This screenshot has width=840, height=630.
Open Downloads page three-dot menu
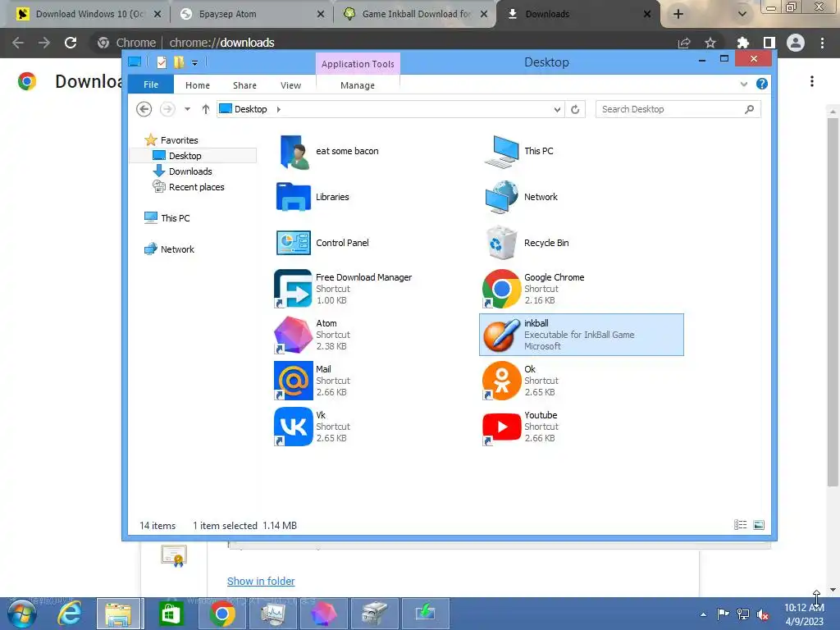coord(812,81)
